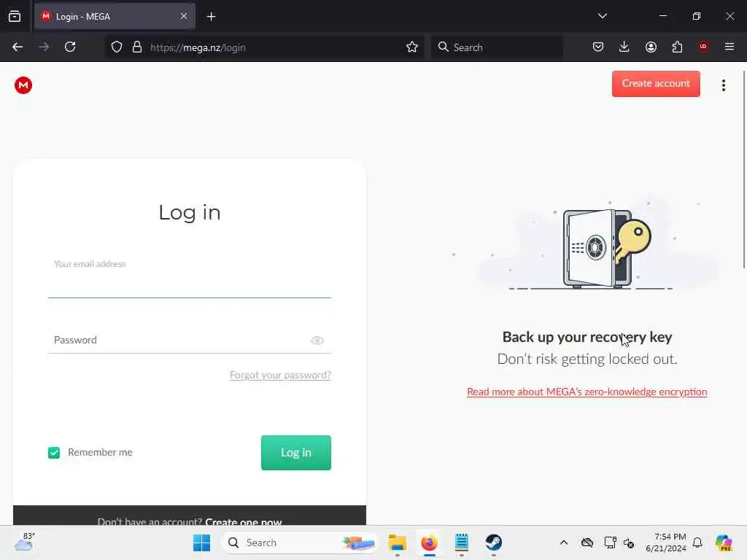Click the Firefox taskbar icon
Screen dimensions: 747x560
[x=429, y=542]
